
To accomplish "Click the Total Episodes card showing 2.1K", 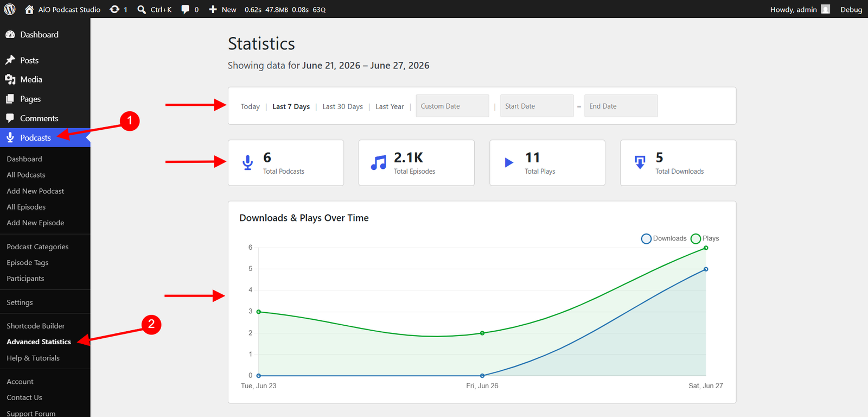I will 417,163.
